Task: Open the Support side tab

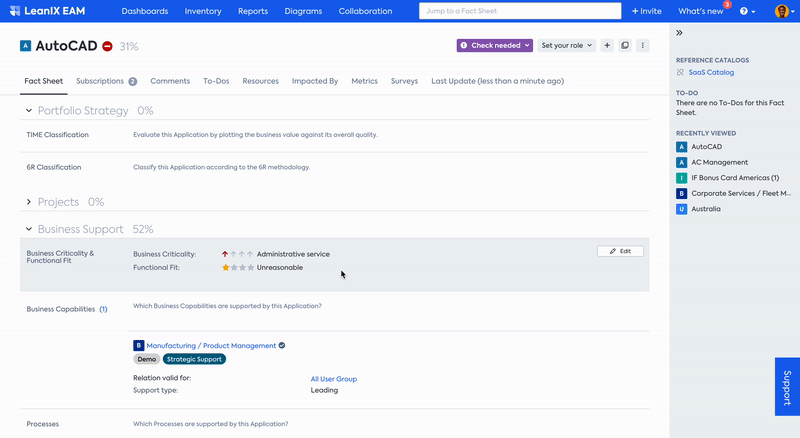Action: [787, 386]
